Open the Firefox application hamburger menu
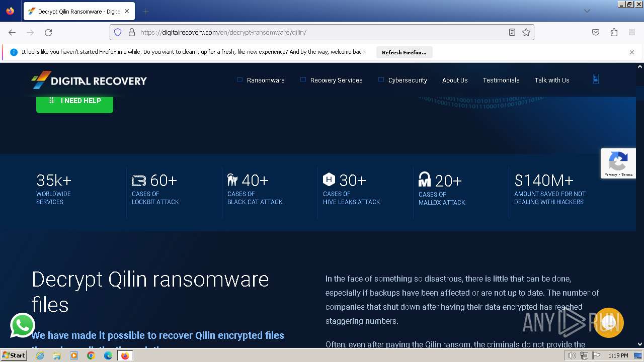Image resolution: width=644 pixels, height=362 pixels. (x=632, y=32)
